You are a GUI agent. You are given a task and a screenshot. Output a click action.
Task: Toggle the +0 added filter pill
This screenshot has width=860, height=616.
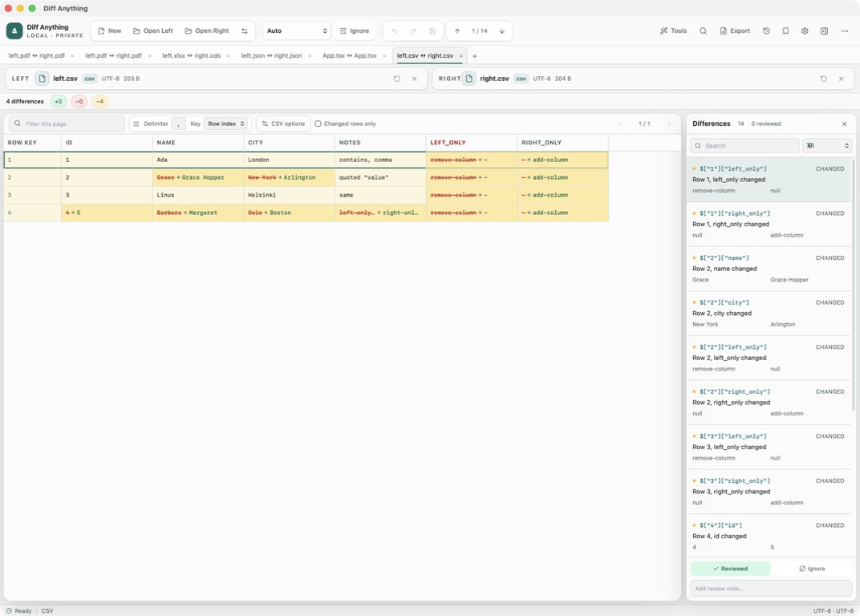point(58,102)
